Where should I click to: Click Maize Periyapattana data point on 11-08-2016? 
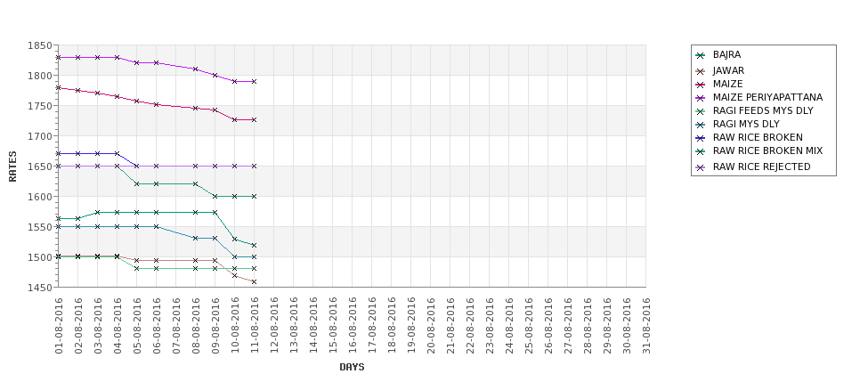click(x=254, y=81)
